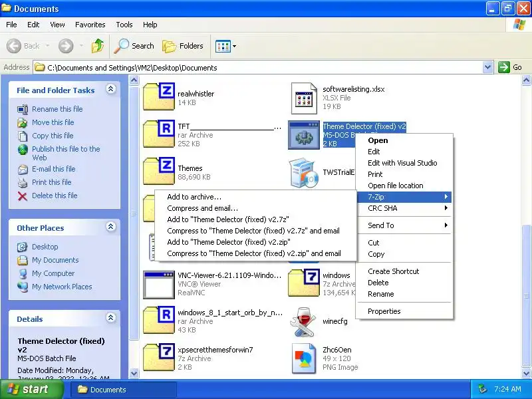
Task: Select the Zhc6Oen PNG image icon
Action: pyautogui.click(x=304, y=358)
